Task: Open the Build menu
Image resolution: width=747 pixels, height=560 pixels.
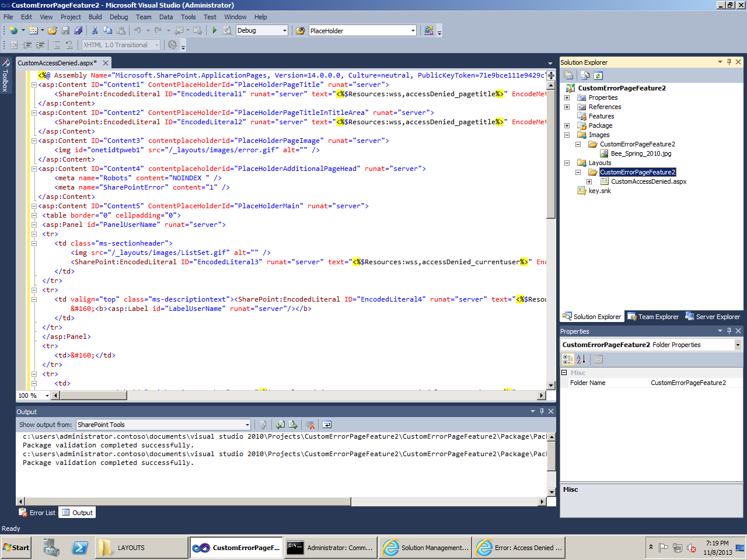Action: coord(95,17)
